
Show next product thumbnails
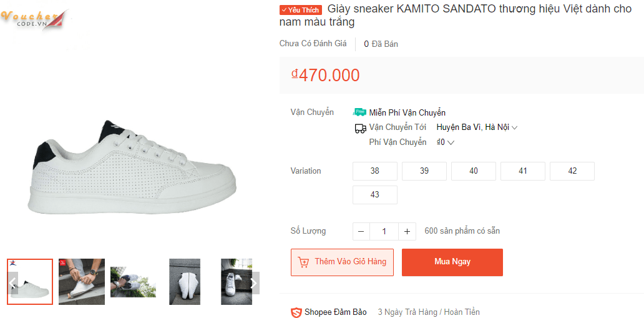point(253,282)
